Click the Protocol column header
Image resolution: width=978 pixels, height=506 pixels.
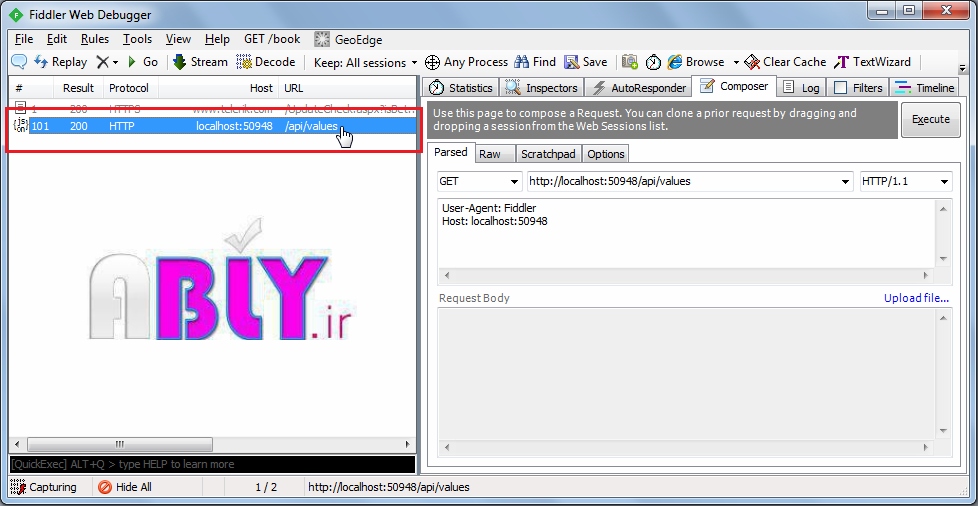(129, 88)
